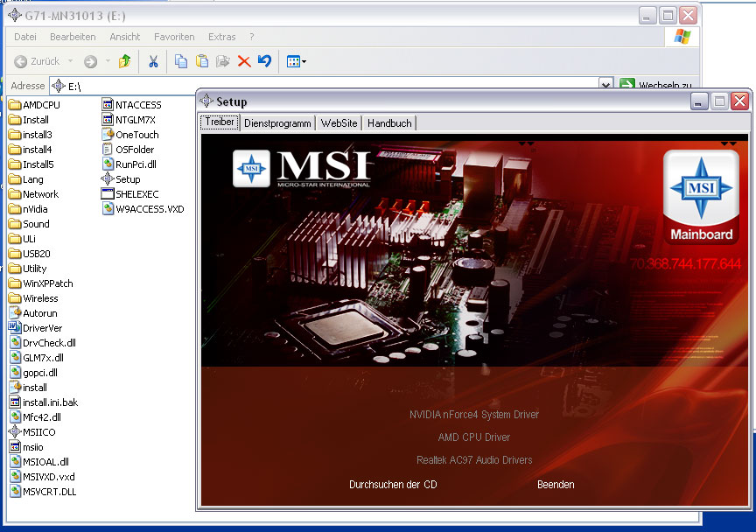Expand the Adresse bar dropdown

click(x=606, y=84)
